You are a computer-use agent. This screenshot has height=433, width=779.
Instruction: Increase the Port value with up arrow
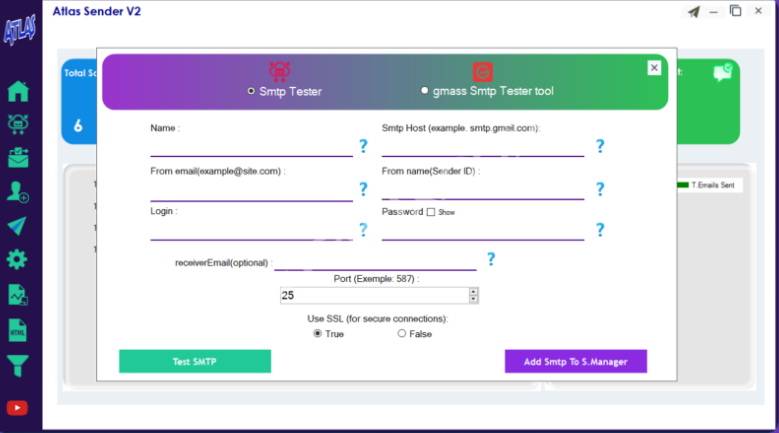click(x=474, y=291)
